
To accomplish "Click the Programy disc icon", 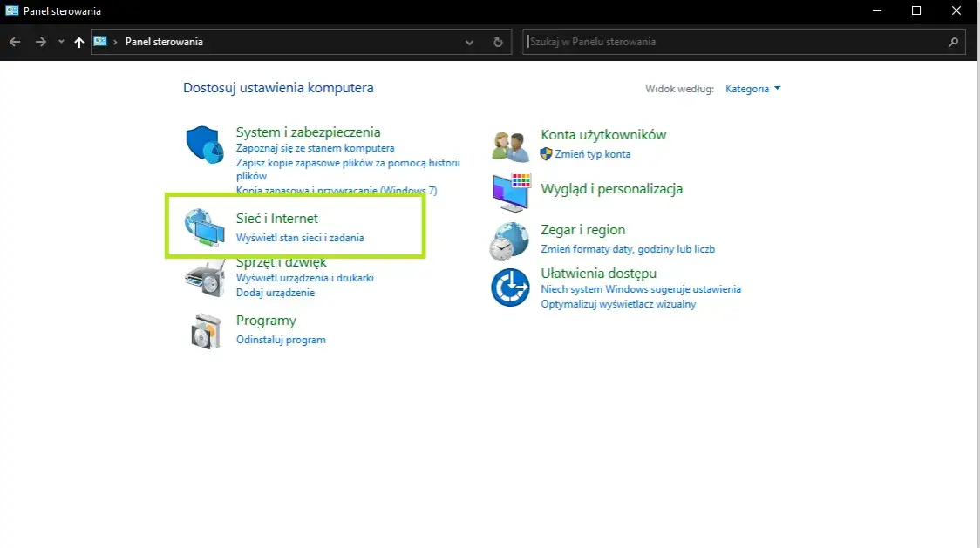I will coord(204,331).
